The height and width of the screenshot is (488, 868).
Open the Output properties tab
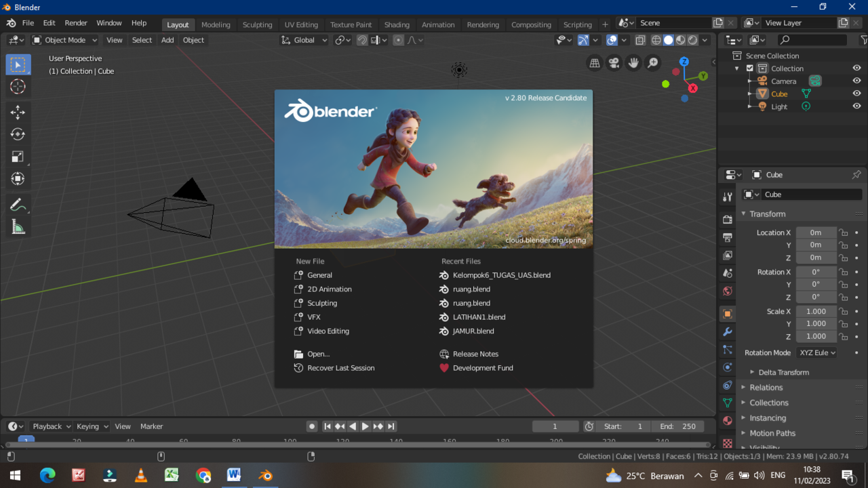click(x=728, y=237)
